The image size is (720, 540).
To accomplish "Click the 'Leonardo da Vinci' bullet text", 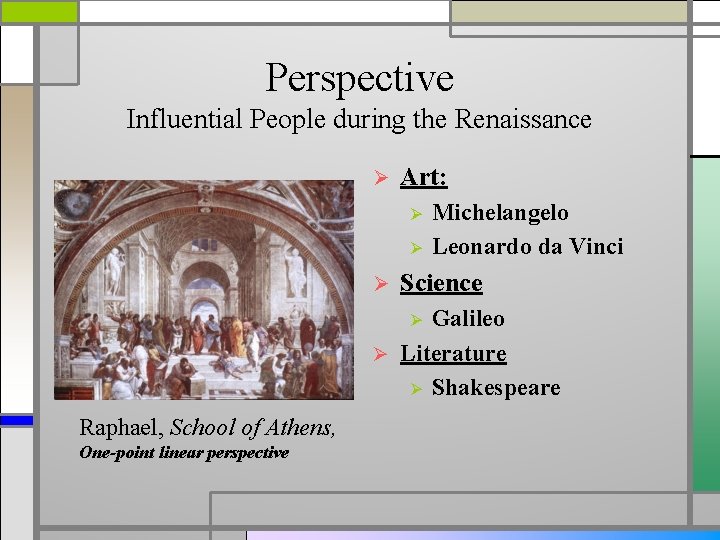I will click(x=528, y=247).
